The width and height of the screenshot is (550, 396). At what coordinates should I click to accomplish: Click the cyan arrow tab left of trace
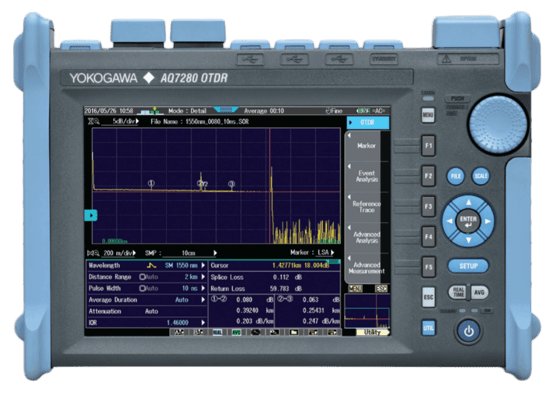(91, 215)
